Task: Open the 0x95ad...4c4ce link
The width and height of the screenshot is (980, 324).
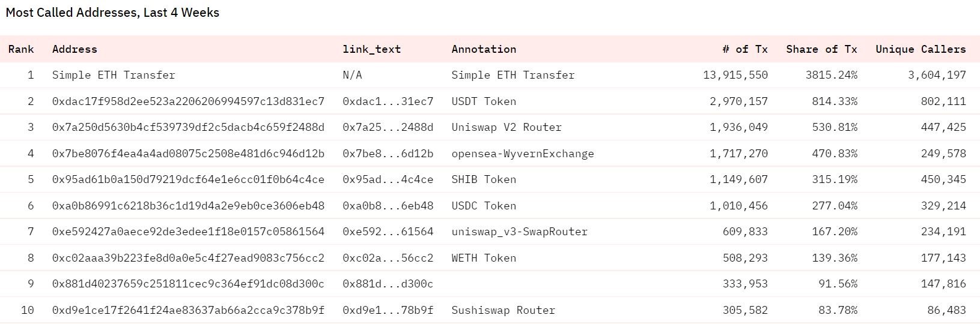Action: pyautogui.click(x=388, y=179)
